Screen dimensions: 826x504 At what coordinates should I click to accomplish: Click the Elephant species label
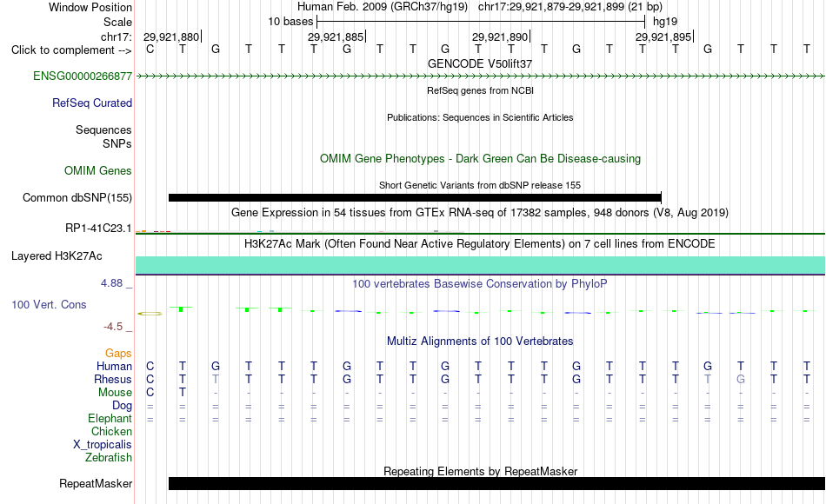pyautogui.click(x=110, y=419)
